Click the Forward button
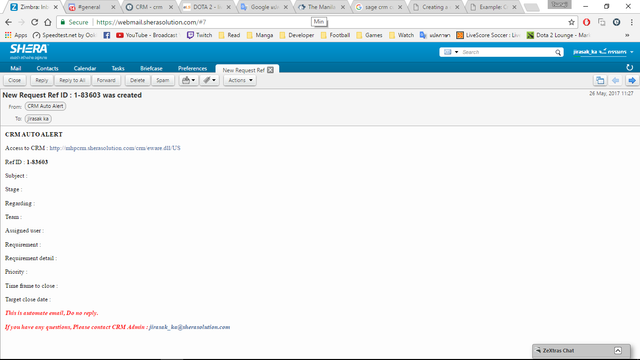 [106, 80]
